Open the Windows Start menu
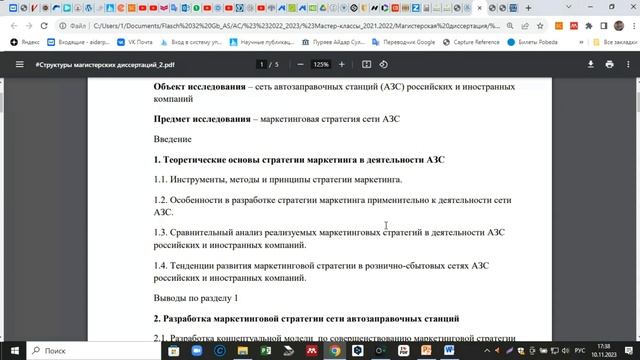Viewport: 640px width, 360px height. tap(15, 351)
